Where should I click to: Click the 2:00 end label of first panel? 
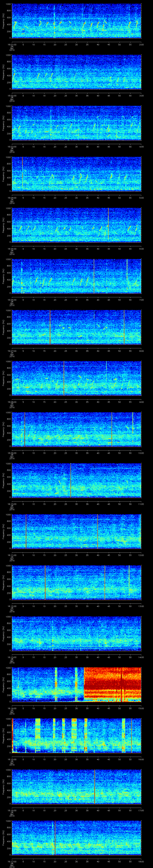(141, 44)
